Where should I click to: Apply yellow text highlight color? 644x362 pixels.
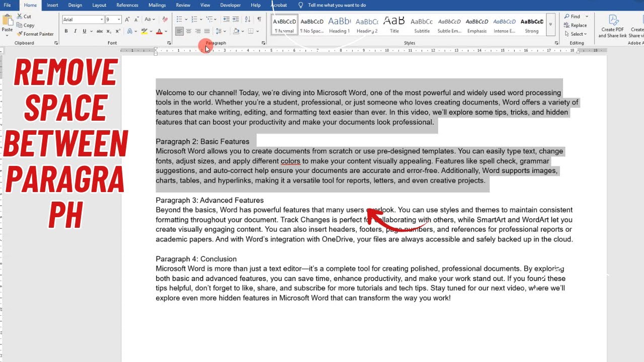[144, 31]
